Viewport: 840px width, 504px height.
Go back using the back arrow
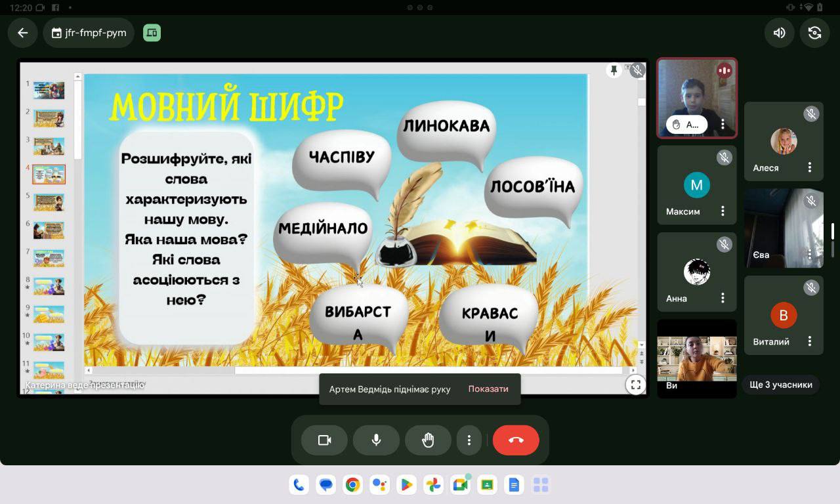[x=23, y=33]
